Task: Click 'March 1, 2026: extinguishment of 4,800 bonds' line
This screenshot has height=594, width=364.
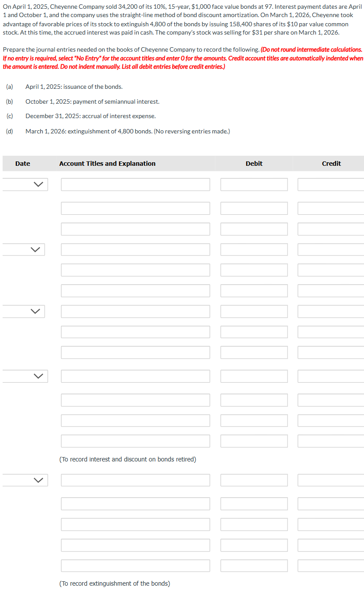Action: pos(128,131)
